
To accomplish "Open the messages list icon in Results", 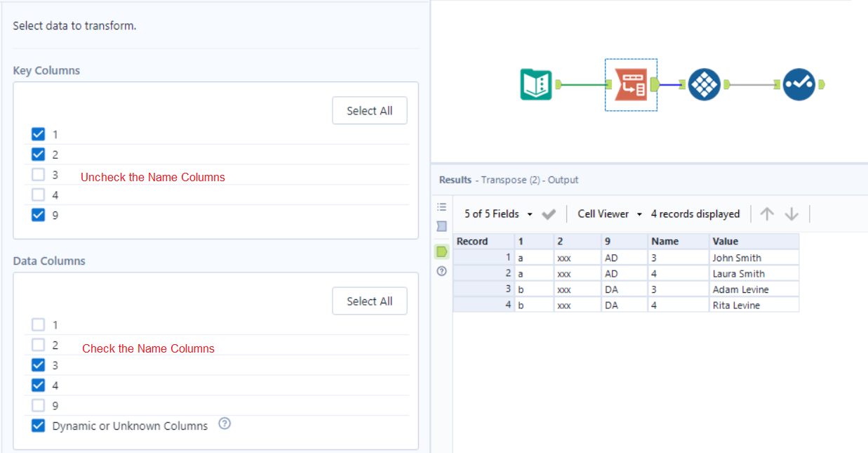I will point(441,206).
